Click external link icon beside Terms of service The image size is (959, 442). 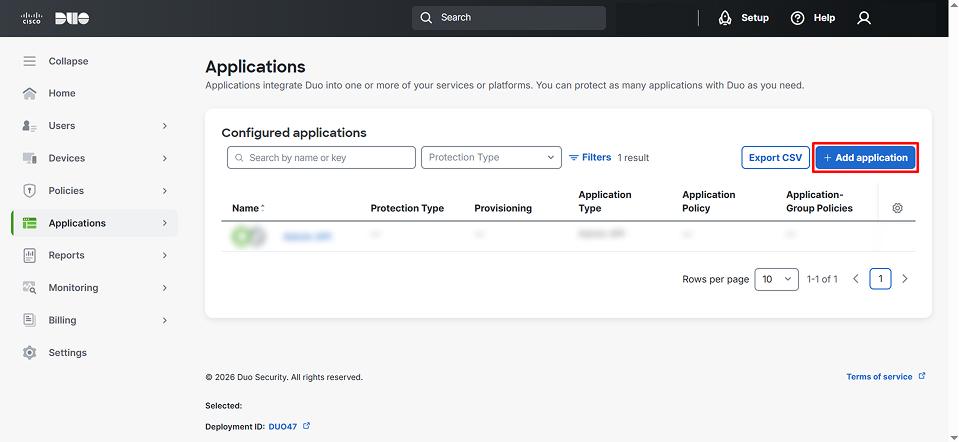click(x=922, y=377)
